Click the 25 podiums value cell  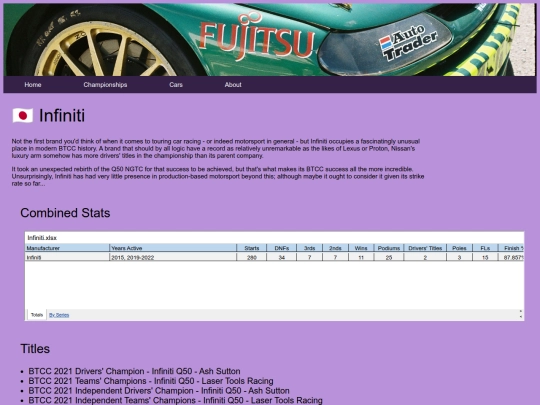(389, 257)
